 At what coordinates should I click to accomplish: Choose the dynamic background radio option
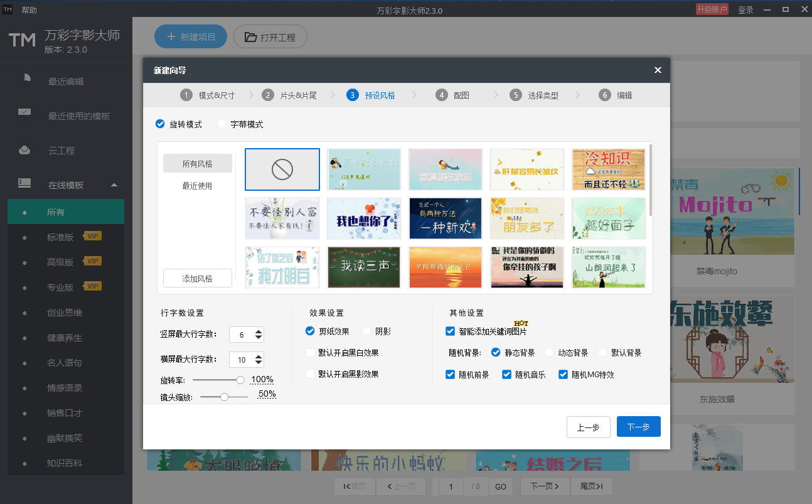(x=549, y=353)
